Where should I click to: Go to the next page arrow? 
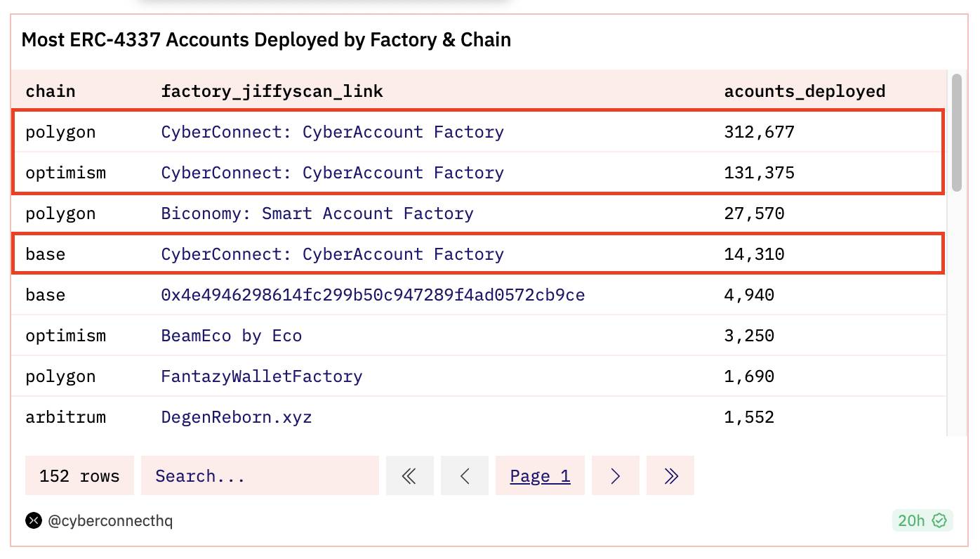(x=615, y=476)
